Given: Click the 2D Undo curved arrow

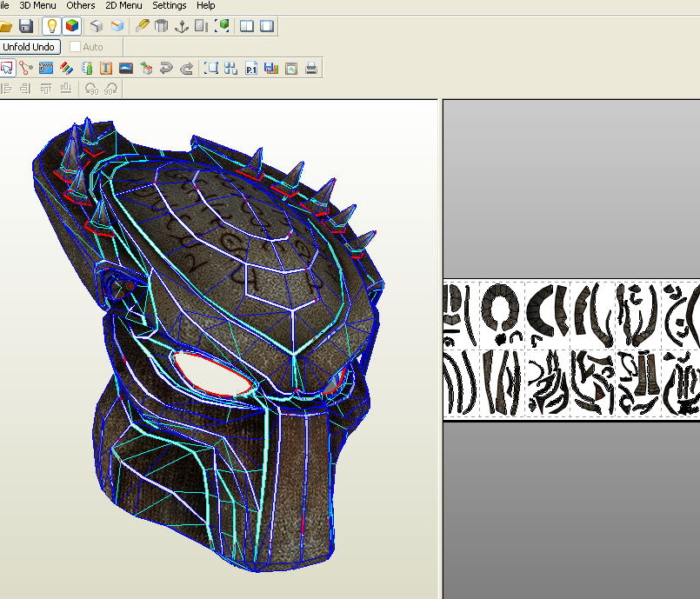Looking at the screenshot, I should tap(166, 69).
